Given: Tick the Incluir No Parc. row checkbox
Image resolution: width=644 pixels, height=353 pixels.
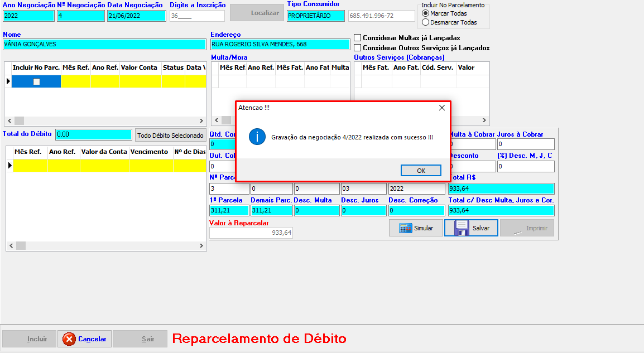Looking at the screenshot, I should click(36, 81).
